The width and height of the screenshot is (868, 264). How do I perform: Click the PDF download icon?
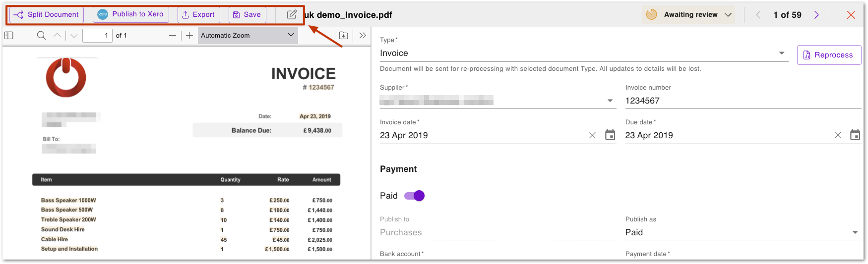(x=343, y=35)
